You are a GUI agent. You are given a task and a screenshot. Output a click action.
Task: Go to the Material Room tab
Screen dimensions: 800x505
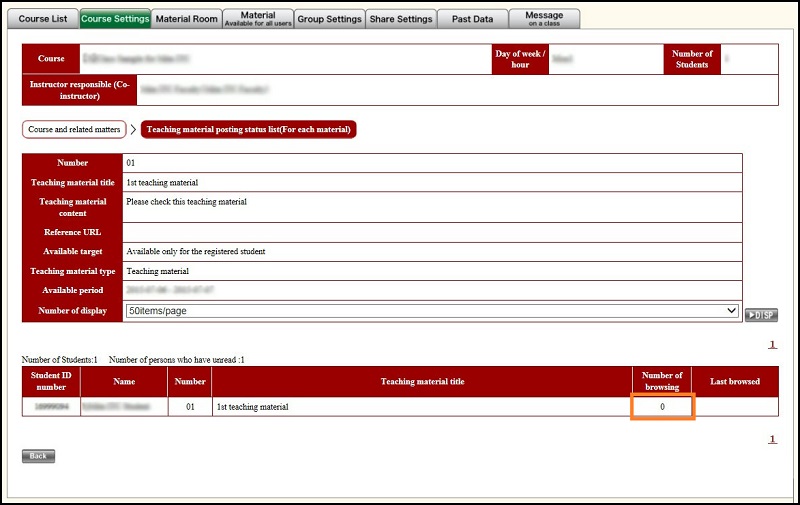pos(186,19)
